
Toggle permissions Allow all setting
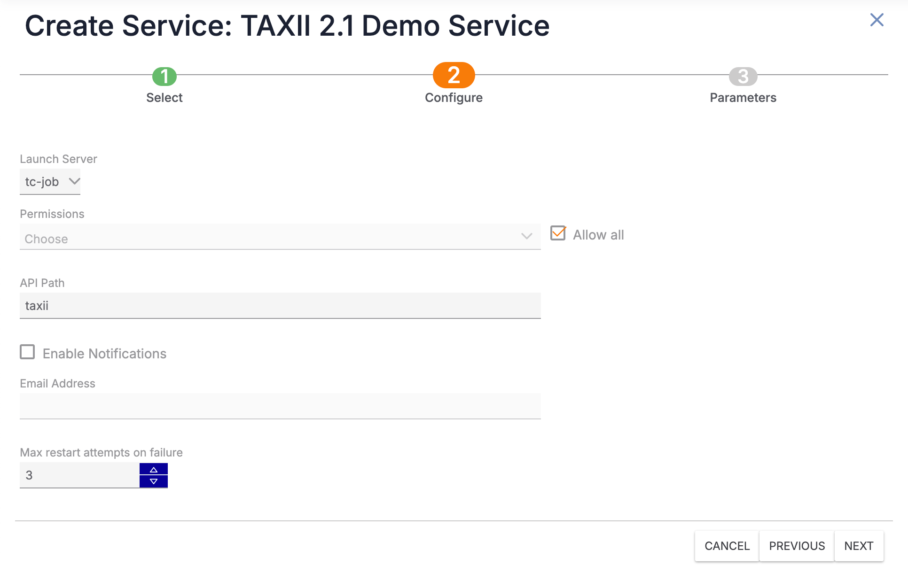pos(558,233)
